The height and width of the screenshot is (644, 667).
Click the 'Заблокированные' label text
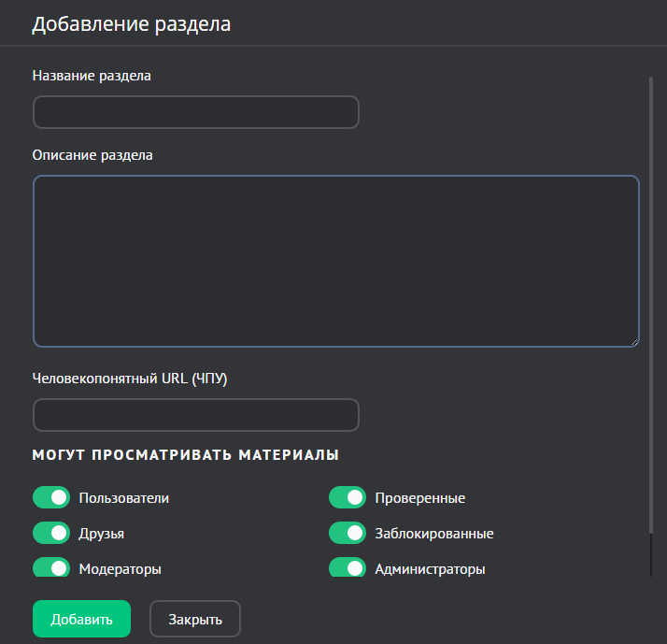pos(433,534)
